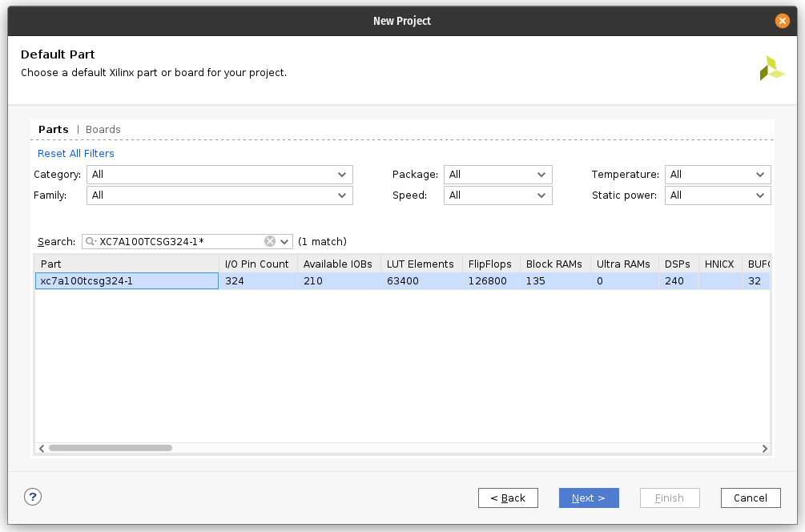Click the 126800 FlipFlops cell

click(491, 281)
